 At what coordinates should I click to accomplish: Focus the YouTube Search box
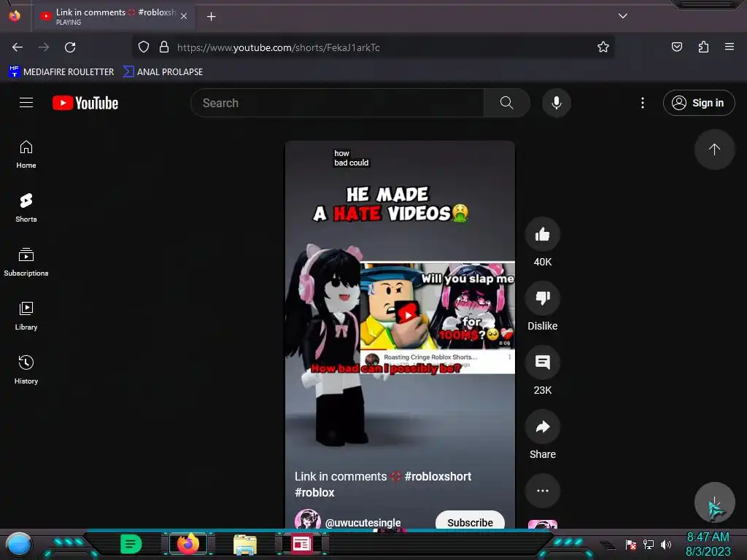point(337,103)
